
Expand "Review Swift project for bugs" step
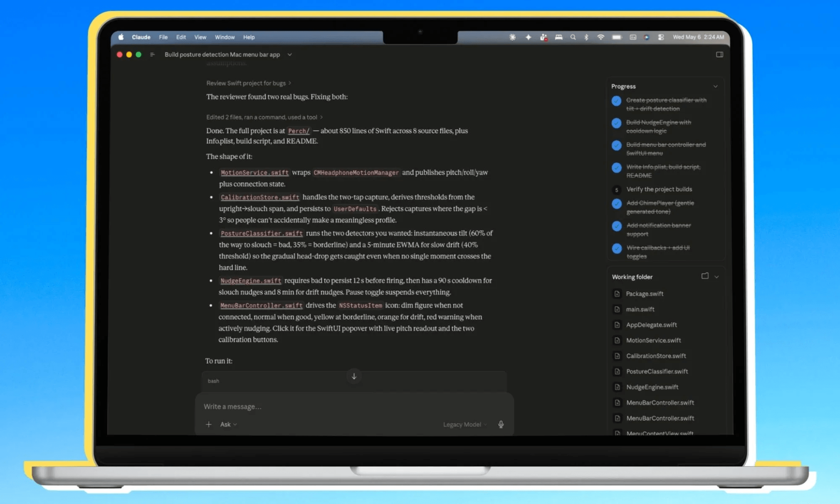point(249,83)
